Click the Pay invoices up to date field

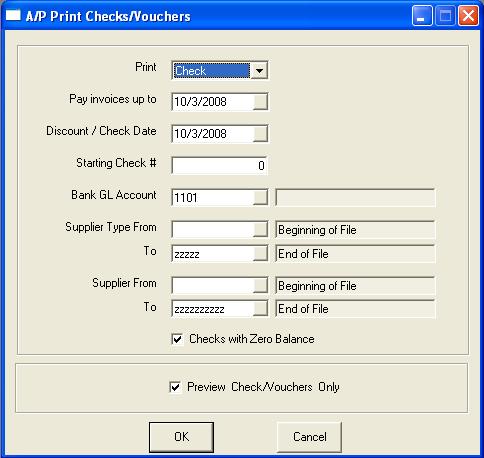[x=213, y=102]
